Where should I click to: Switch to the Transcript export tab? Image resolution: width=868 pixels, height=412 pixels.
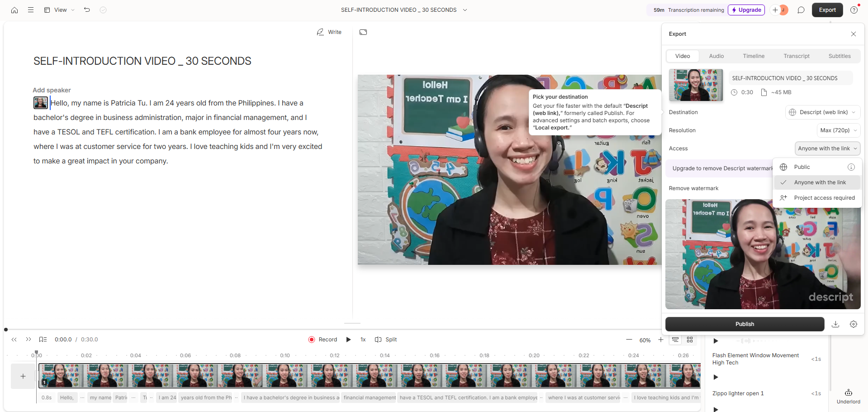797,56
